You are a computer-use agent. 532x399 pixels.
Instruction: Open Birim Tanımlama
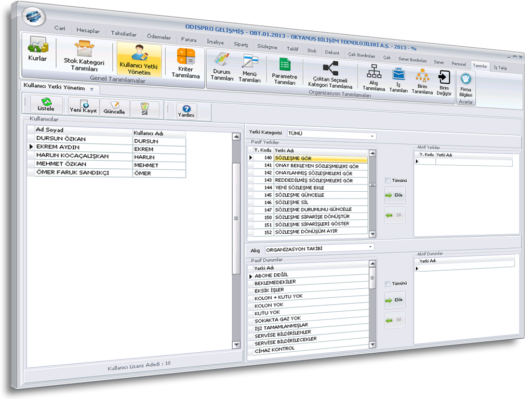click(x=422, y=81)
